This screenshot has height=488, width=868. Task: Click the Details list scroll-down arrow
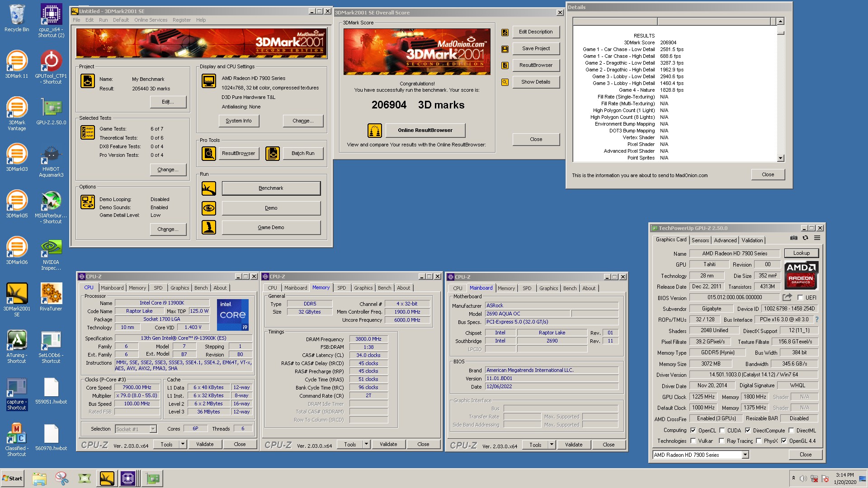tap(780, 158)
